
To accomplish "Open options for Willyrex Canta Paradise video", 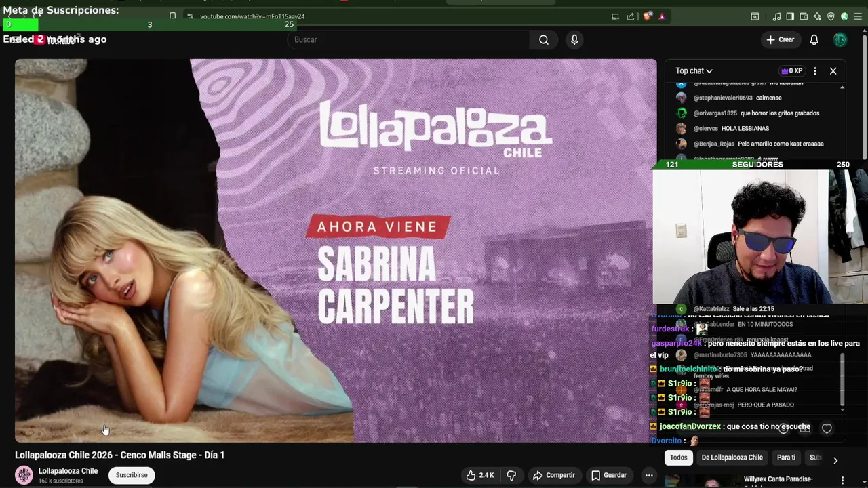I will 843,480.
